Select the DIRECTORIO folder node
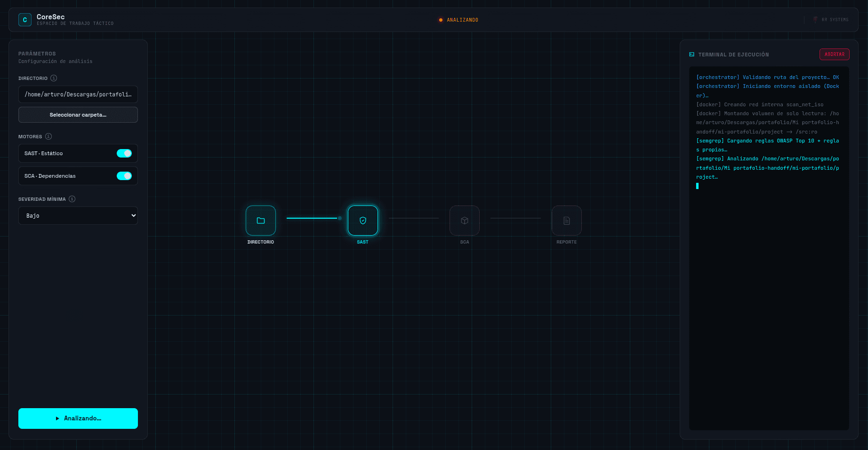 pyautogui.click(x=261, y=221)
